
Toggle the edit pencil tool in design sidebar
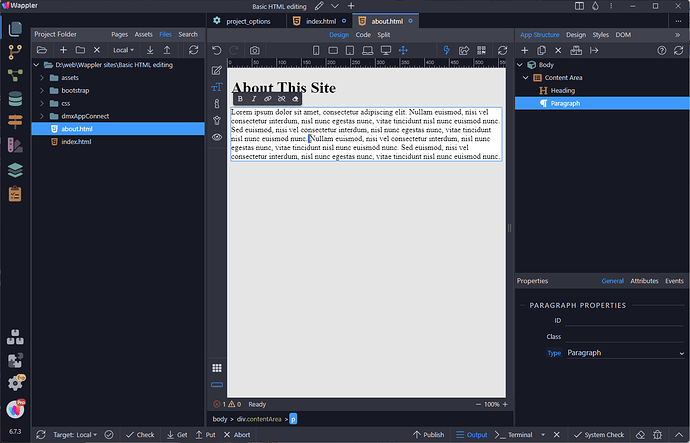(x=217, y=70)
